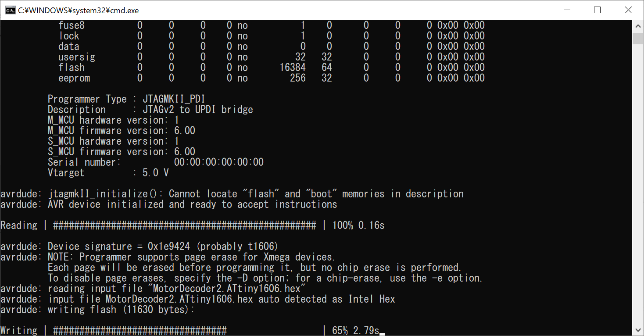644x336 pixels.
Task: Click the scrollbar down arrow
Action: [x=638, y=330]
